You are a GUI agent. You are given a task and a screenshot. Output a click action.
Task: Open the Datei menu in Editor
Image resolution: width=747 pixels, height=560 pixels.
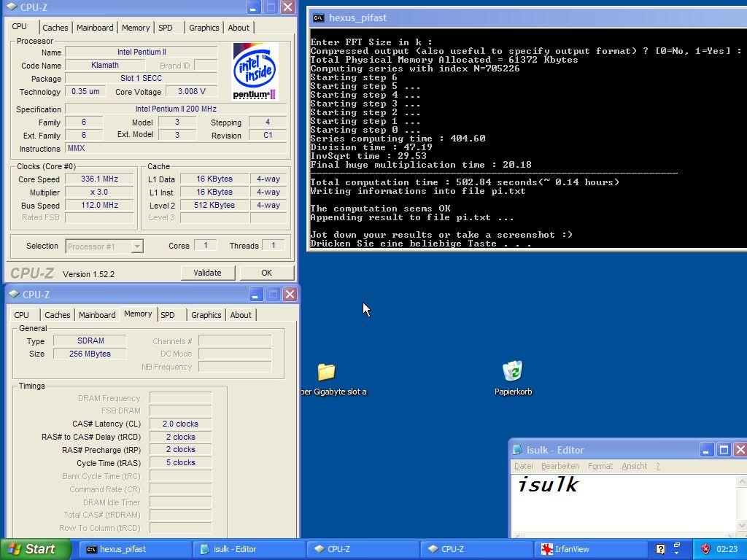point(524,466)
